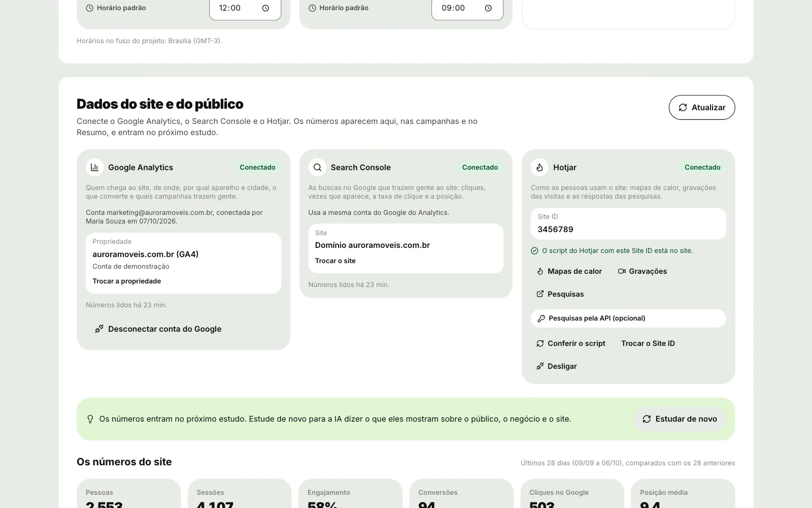The image size is (812, 508).
Task: Open Hotjar Pesquisas external link
Action: [560, 294]
